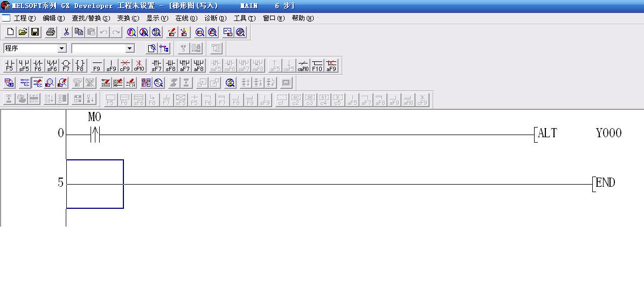Save the project using the floppy disk icon
This screenshot has height=303, width=644.
pos(35,32)
